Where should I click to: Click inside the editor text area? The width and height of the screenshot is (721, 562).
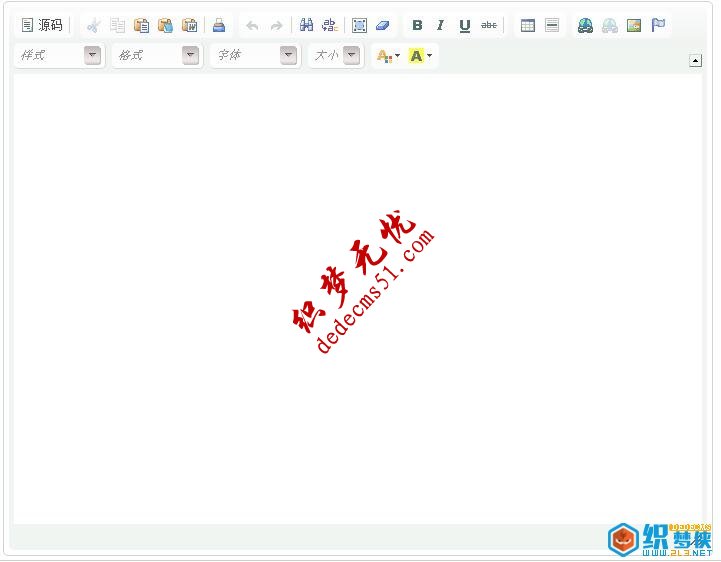358,299
